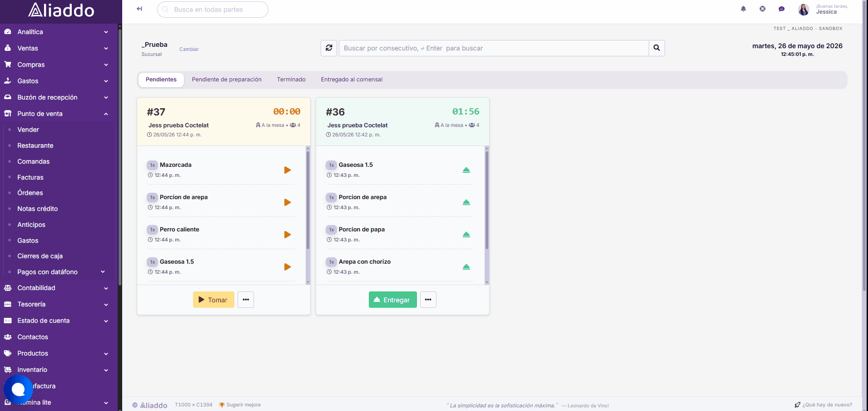868x411 pixels.
Task: Open Cierres de caja in sidebar
Action: click(x=40, y=256)
